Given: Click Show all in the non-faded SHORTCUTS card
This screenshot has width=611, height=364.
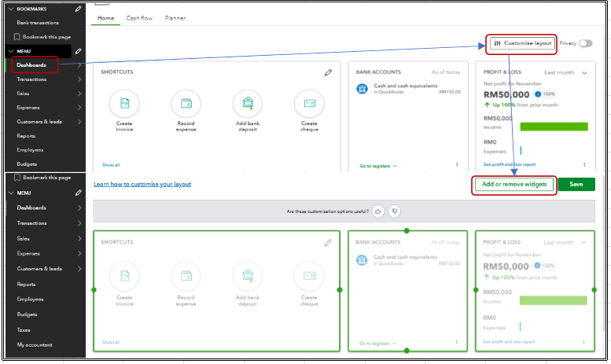Looking at the screenshot, I should (111, 165).
